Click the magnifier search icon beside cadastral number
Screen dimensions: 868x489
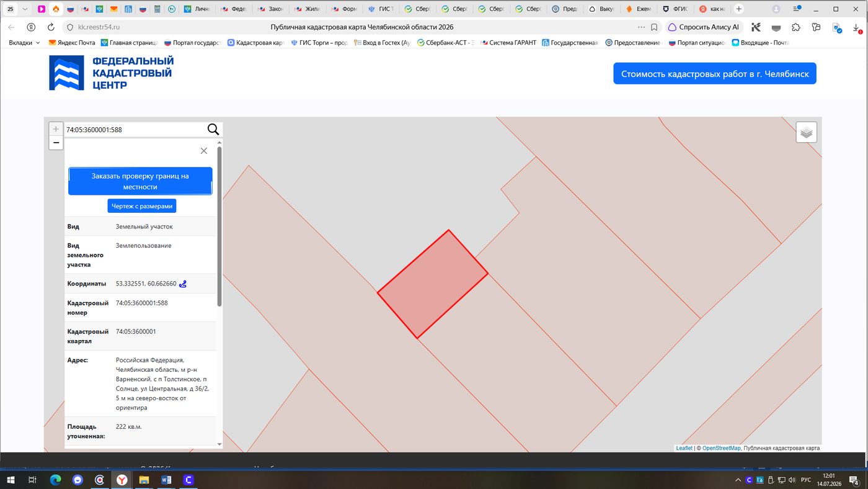[x=213, y=129]
